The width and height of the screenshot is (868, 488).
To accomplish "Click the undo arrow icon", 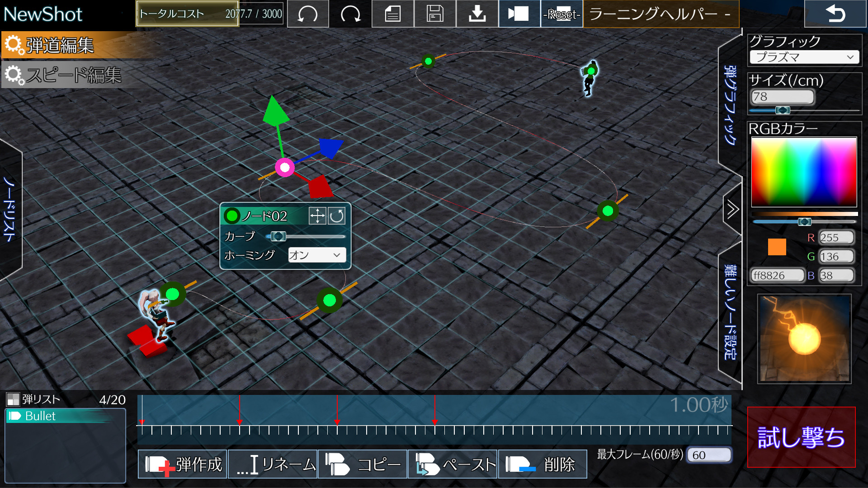I will click(x=308, y=14).
